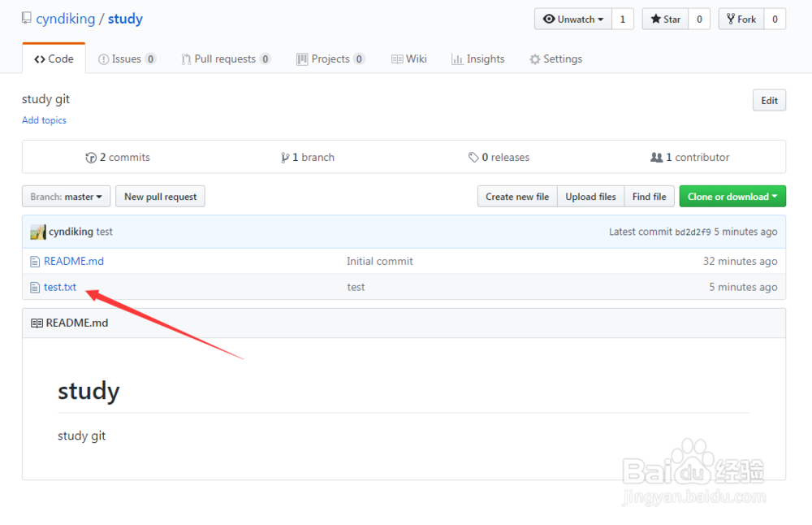Open Initial commit message link
The width and height of the screenshot is (812, 525).
(x=379, y=261)
